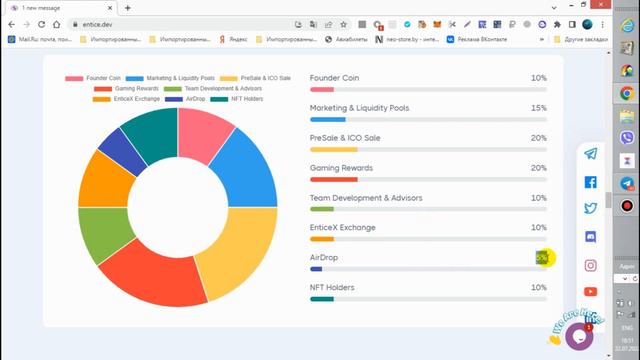Open the Chrome three-dot menu
Screen dimensions: 640x360
tap(602, 24)
